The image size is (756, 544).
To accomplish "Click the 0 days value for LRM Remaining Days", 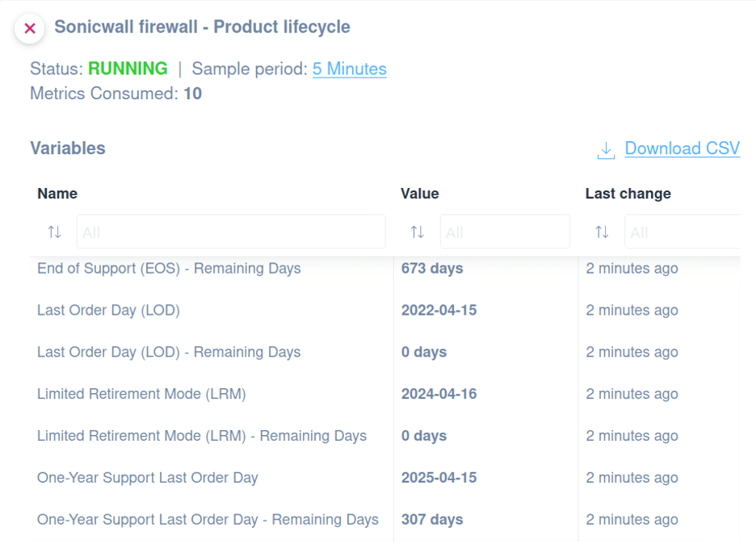I will [424, 436].
